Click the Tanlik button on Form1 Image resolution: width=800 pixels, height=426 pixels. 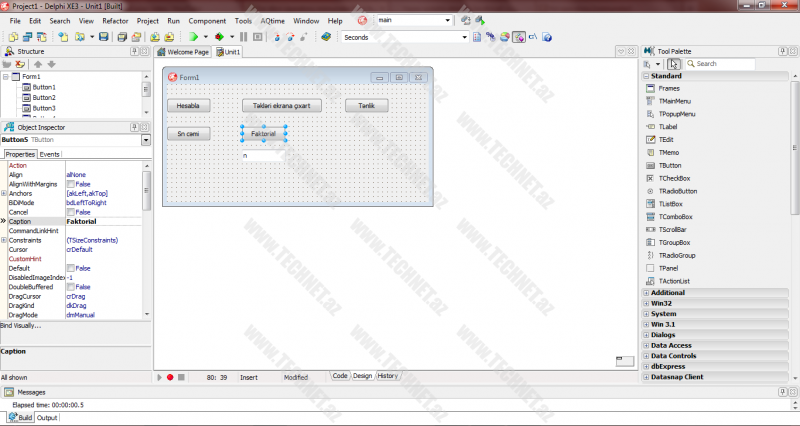[x=366, y=105]
